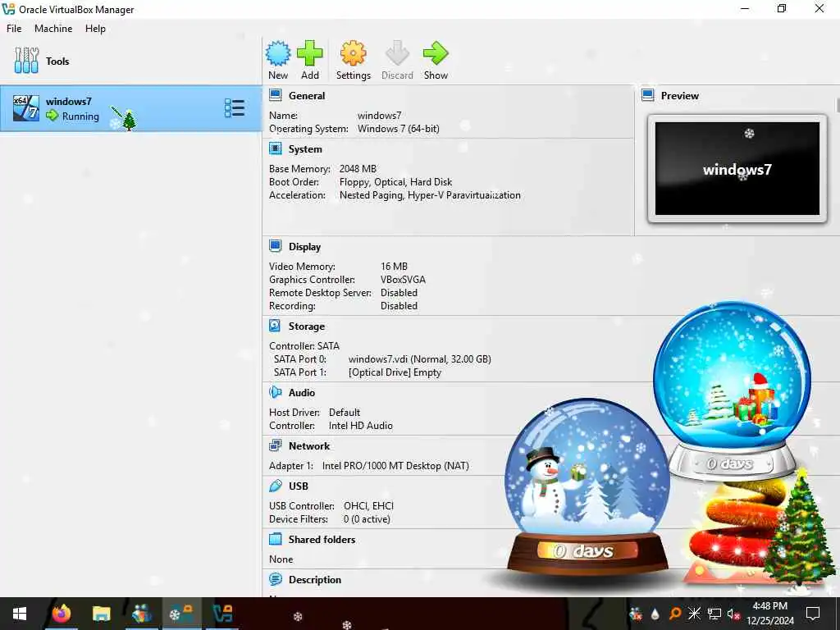
Task: Switch to the VirtualBox taskbar icon
Action: pos(222,614)
